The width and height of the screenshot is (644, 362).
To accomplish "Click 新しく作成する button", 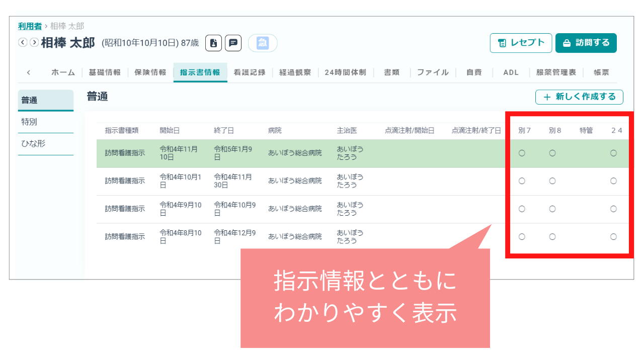I will click(579, 97).
